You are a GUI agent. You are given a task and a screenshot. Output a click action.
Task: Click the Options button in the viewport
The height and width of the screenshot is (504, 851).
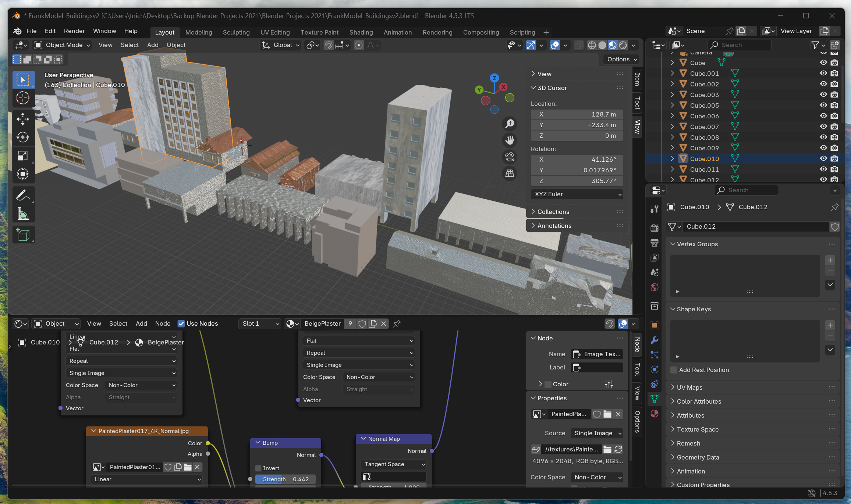[621, 59]
